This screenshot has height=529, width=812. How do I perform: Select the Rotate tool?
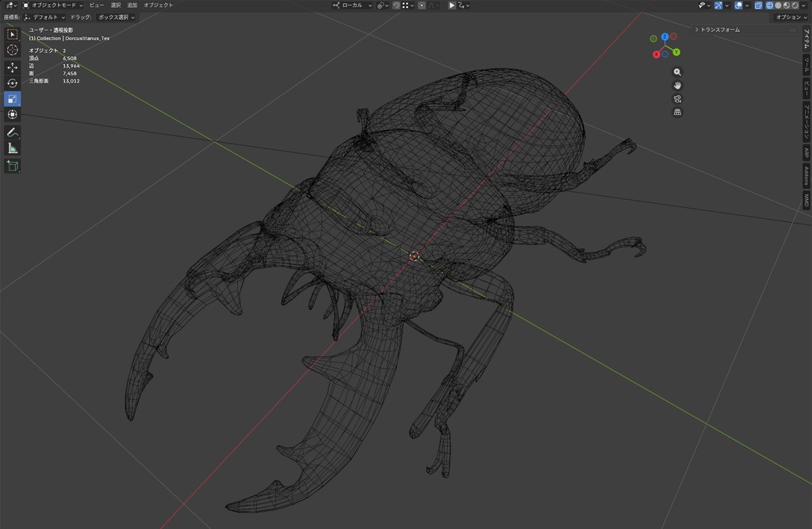point(13,83)
